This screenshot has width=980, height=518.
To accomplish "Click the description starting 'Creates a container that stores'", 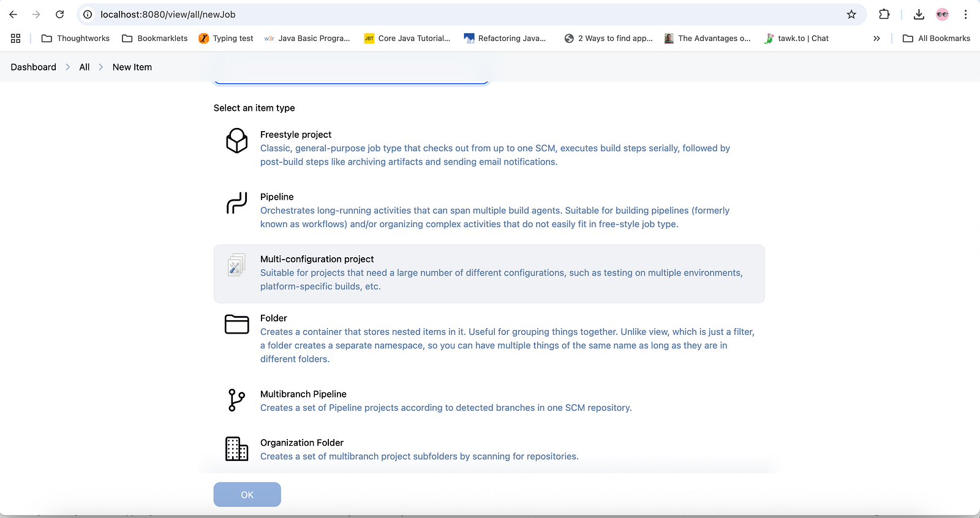I will point(507,345).
